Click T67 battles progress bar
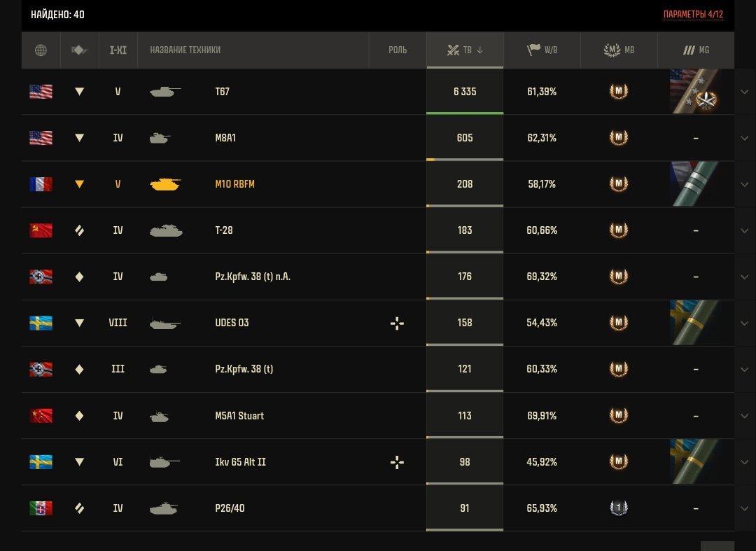The image size is (756, 551). click(465, 113)
